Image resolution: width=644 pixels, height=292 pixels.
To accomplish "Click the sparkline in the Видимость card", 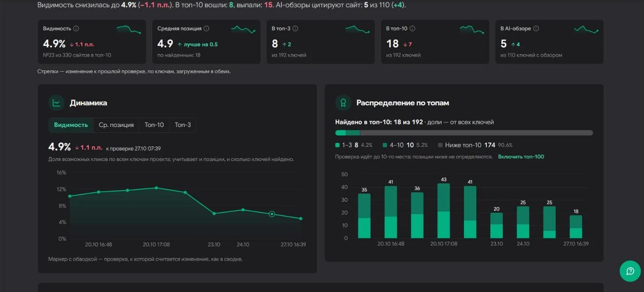I will click(x=129, y=30).
